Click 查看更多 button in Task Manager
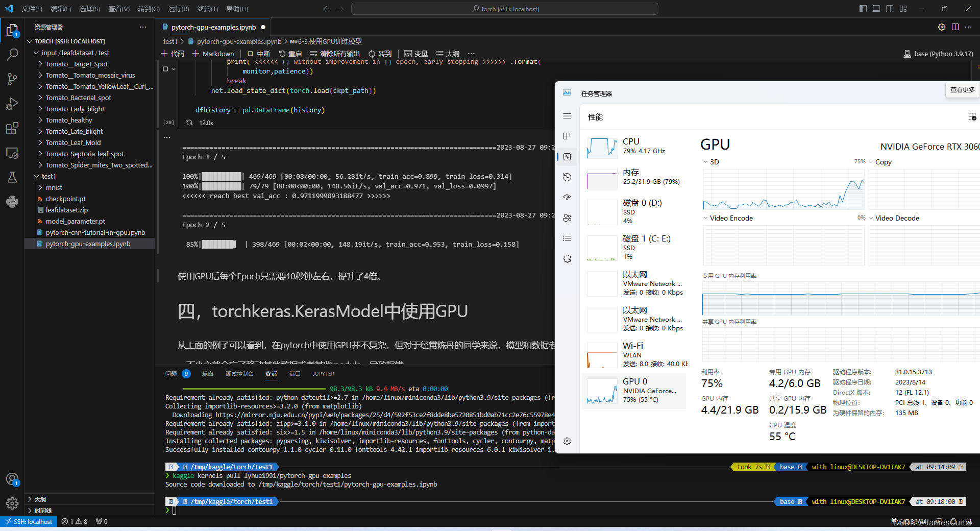980x531 pixels. (962, 90)
